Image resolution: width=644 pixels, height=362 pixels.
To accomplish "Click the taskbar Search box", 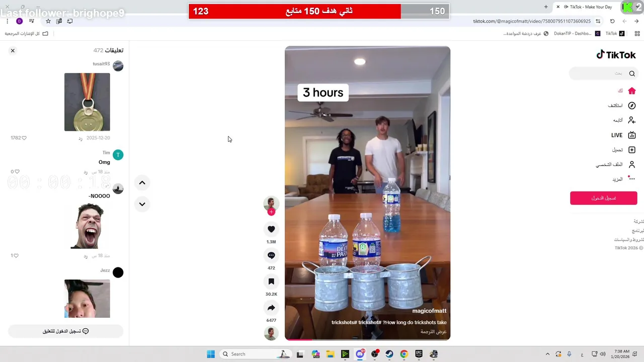I will pyautogui.click(x=256, y=354).
